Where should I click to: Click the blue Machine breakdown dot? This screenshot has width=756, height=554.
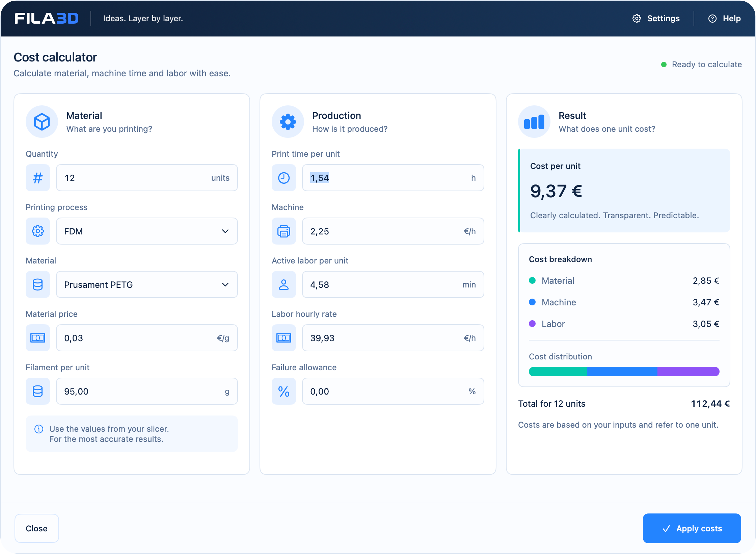click(x=532, y=302)
